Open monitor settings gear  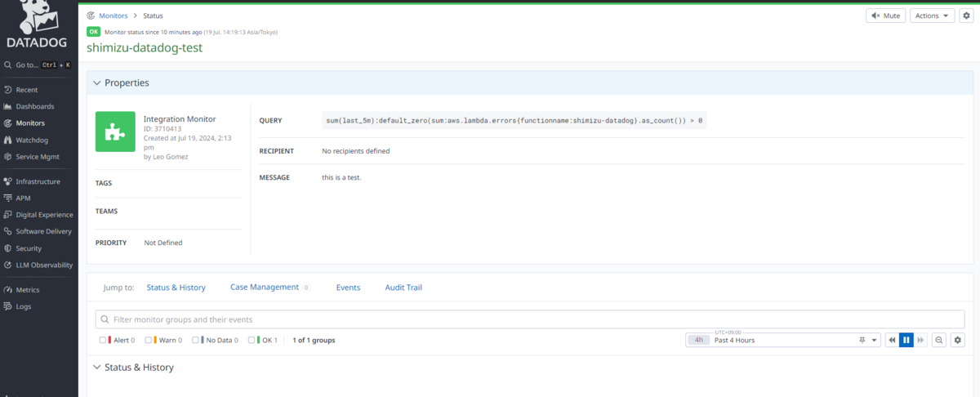click(965, 16)
